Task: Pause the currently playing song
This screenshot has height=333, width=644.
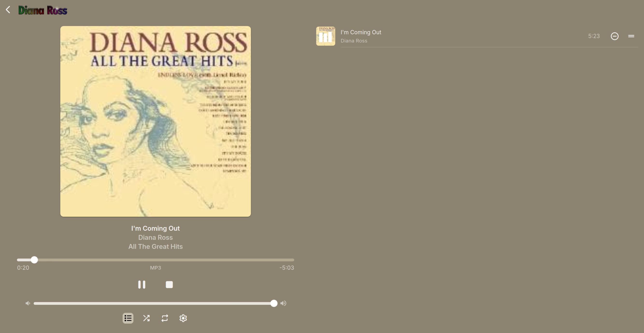Action: pyautogui.click(x=142, y=284)
